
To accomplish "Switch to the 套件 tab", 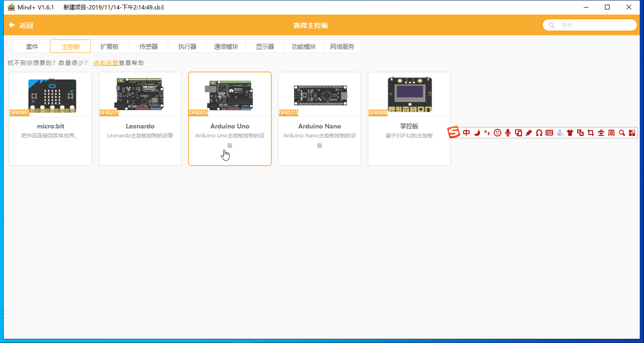I will (32, 47).
